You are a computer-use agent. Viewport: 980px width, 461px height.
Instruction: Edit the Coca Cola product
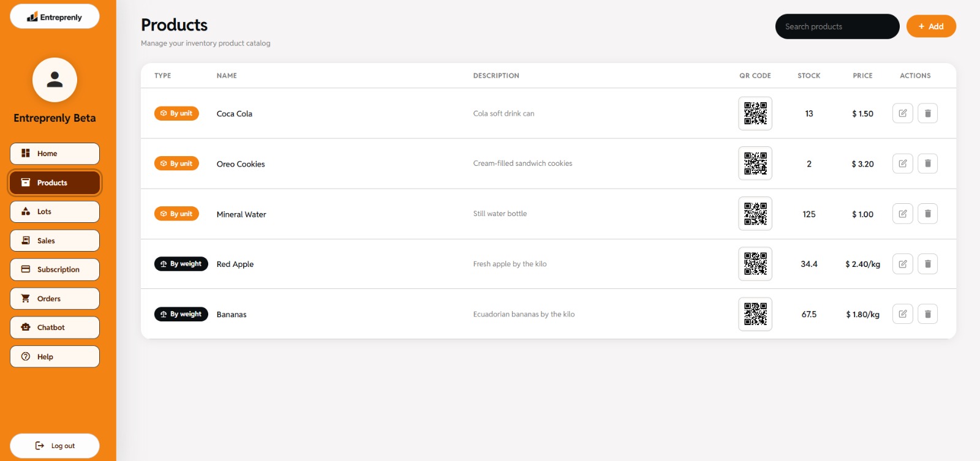[x=903, y=113]
